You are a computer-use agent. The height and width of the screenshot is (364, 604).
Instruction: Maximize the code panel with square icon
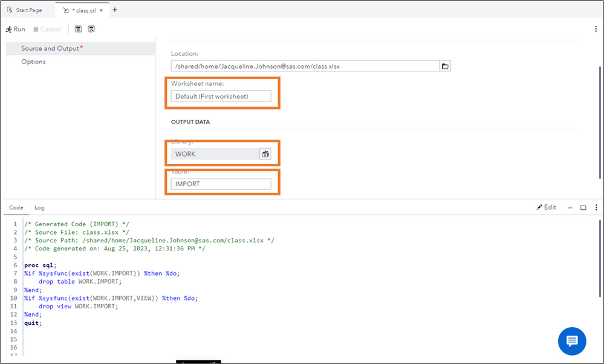pyautogui.click(x=583, y=207)
